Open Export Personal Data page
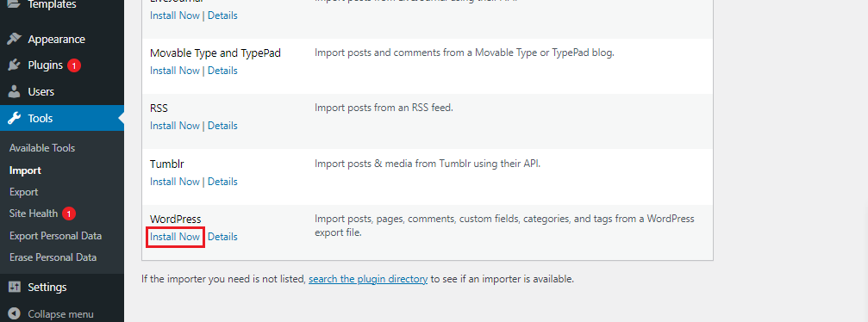This screenshot has height=322, width=868. tap(55, 236)
